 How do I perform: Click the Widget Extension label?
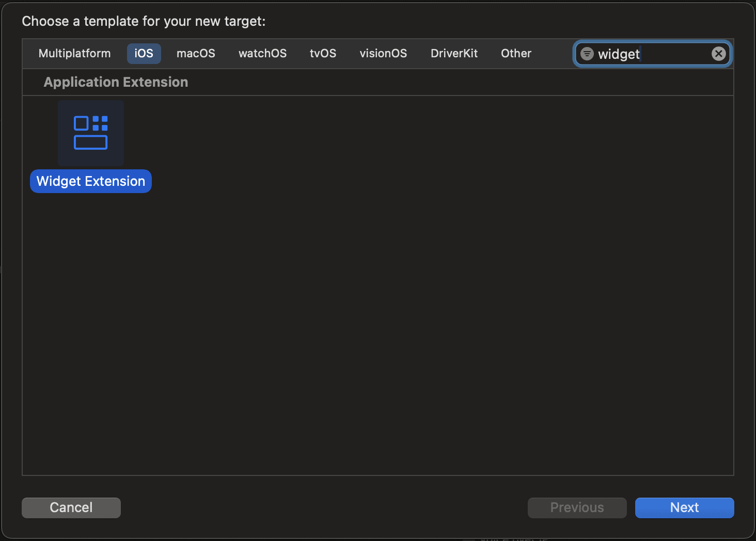click(x=90, y=181)
